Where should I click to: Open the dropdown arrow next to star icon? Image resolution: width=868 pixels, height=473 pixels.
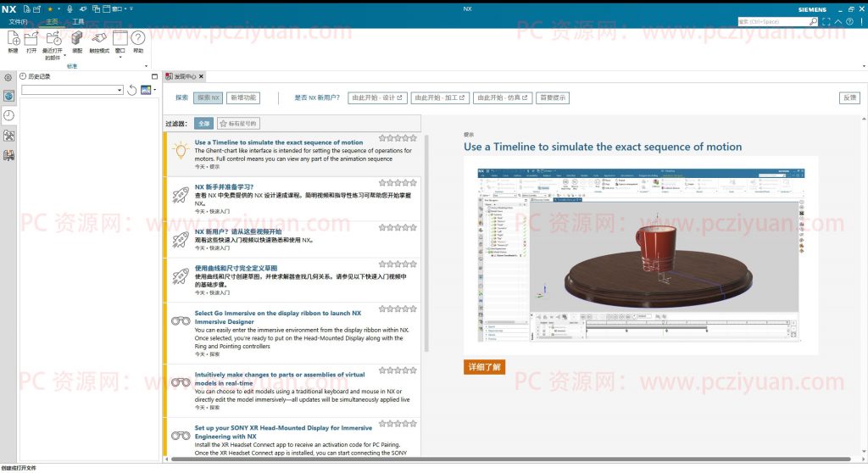tap(58, 8)
